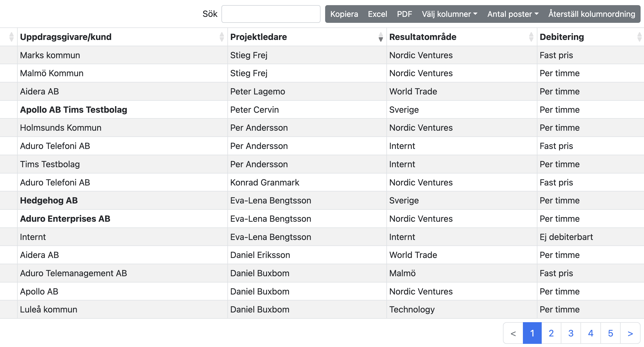Image resolution: width=644 pixels, height=347 pixels.
Task: Select the Apollo AB Tims Testbolag row
Action: point(74,110)
